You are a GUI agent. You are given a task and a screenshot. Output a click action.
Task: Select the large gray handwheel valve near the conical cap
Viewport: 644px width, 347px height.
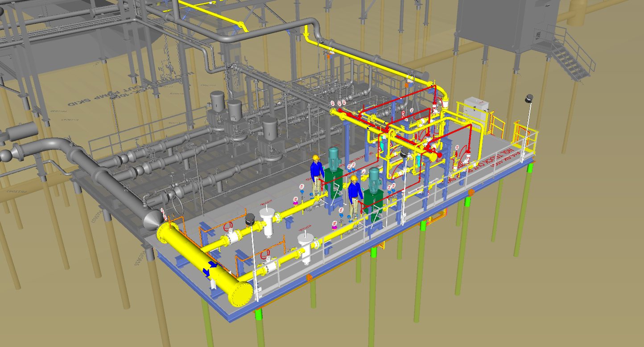point(178,205)
